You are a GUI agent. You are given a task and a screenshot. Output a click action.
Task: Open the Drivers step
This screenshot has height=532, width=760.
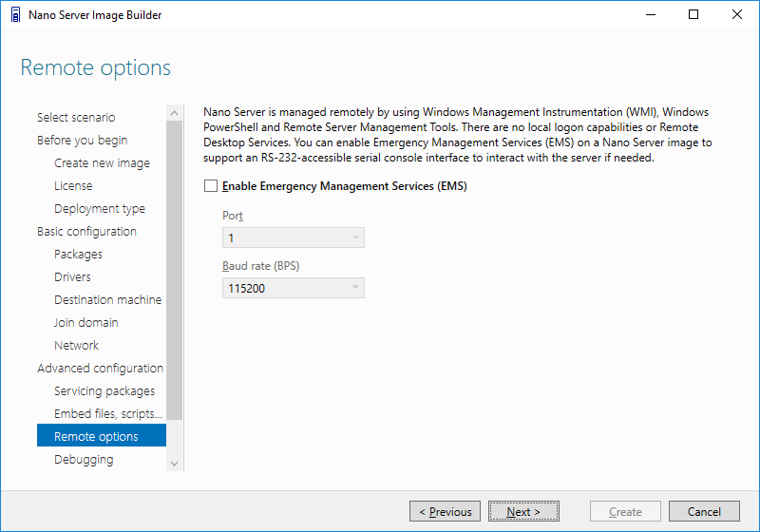(72, 277)
